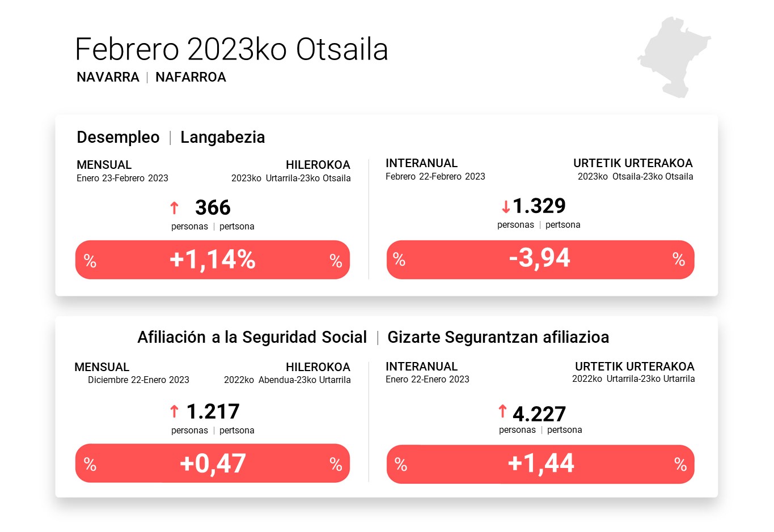Click the Desempleo section heading
The width and height of the screenshot is (774, 532).
click(x=118, y=137)
